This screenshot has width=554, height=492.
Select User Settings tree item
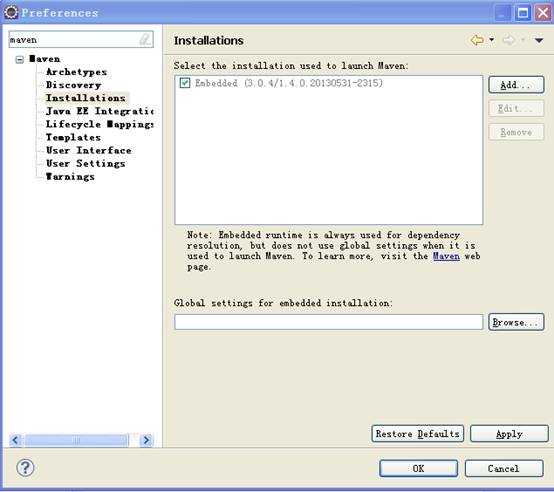[86, 163]
